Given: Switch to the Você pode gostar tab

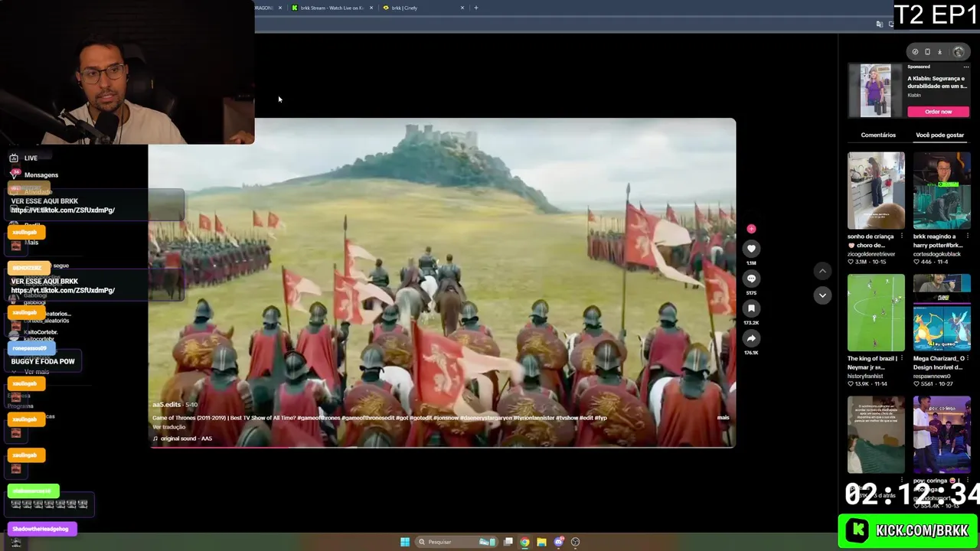Looking at the screenshot, I should click(939, 135).
